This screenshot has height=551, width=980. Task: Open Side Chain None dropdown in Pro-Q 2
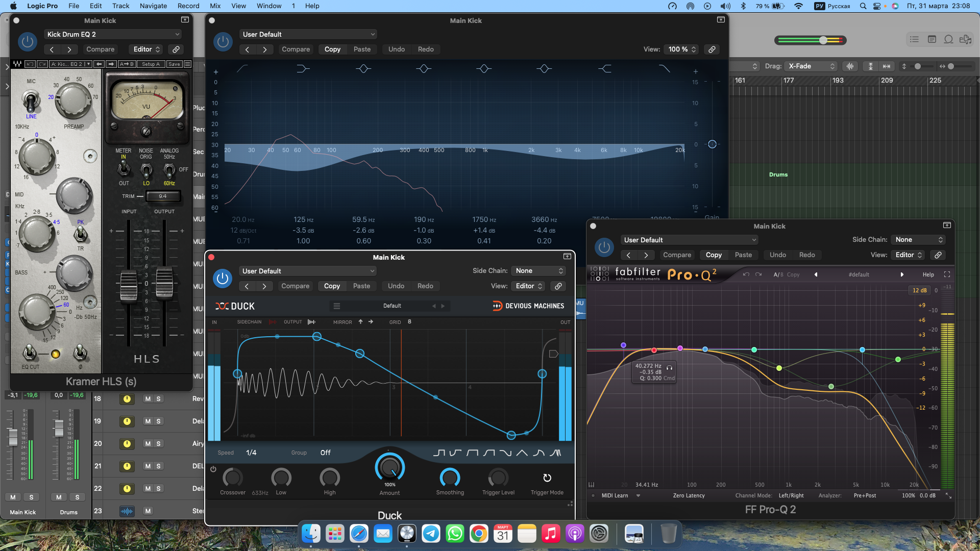[x=918, y=240]
